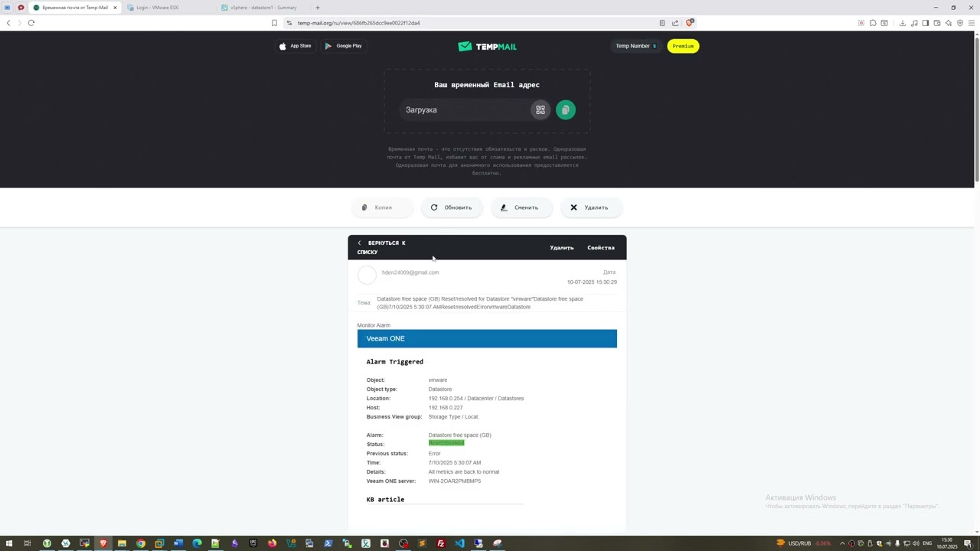Click the highlighted green Status value

(446, 443)
